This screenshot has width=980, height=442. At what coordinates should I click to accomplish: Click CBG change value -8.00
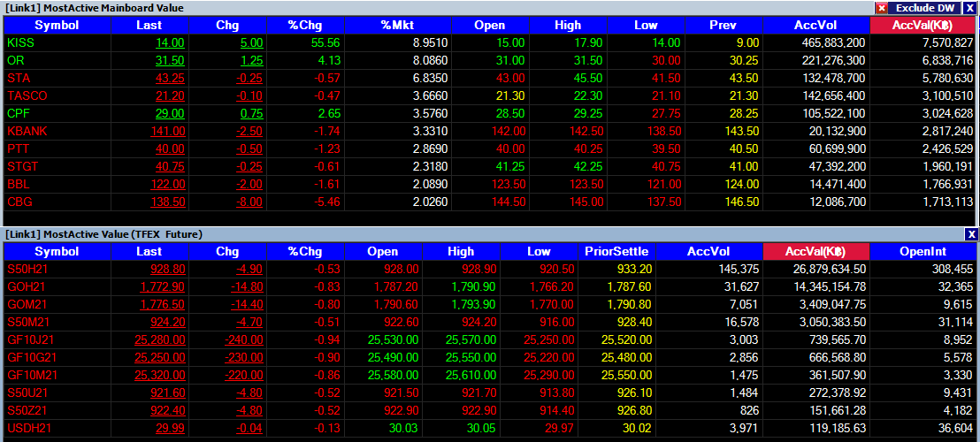coord(249,202)
